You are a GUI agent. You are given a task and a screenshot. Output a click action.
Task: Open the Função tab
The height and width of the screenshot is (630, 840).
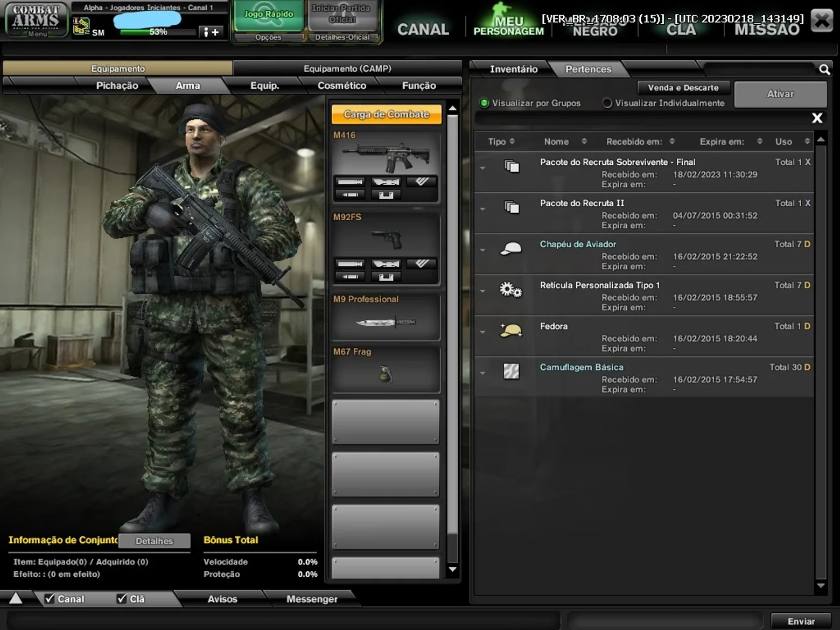[419, 86]
